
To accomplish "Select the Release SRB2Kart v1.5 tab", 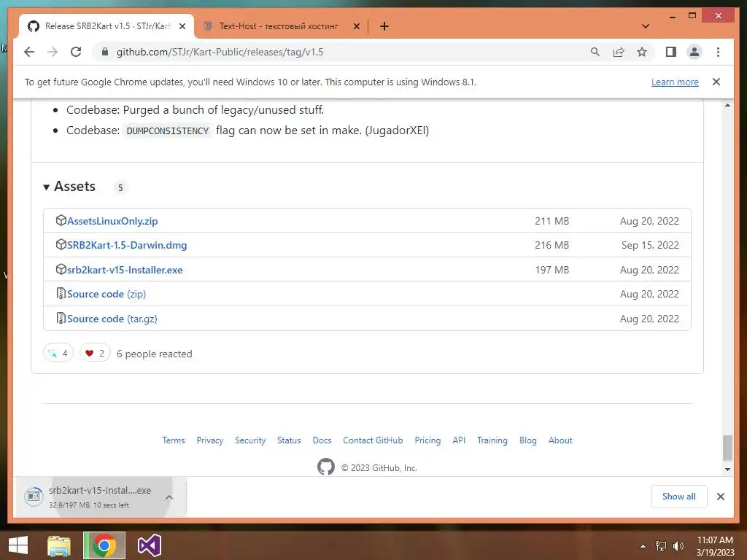I will tap(107, 26).
